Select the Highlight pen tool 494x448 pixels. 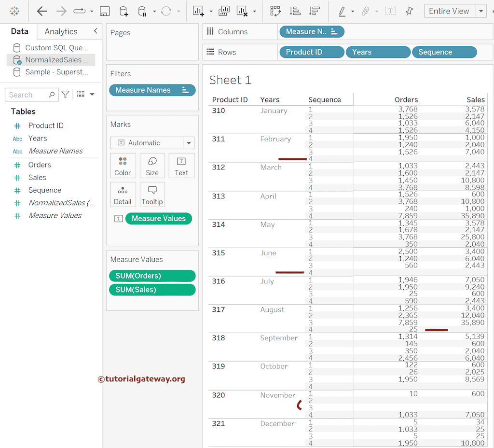(x=342, y=11)
